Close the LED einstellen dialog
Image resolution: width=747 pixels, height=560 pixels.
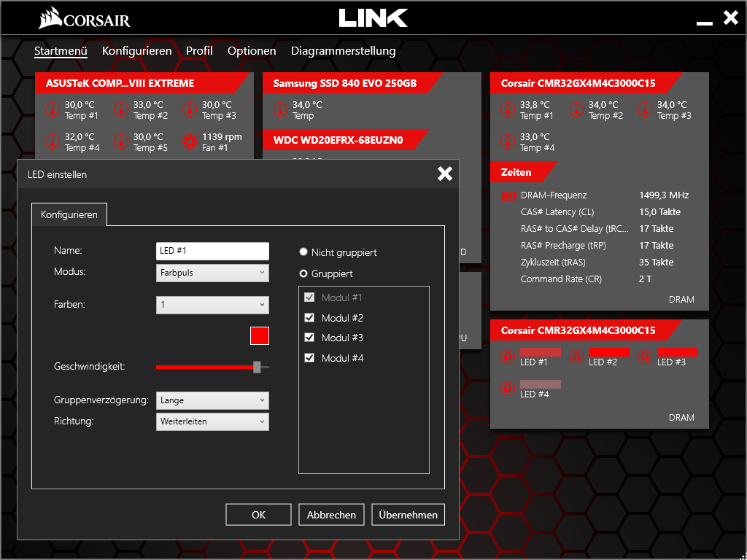pos(444,174)
